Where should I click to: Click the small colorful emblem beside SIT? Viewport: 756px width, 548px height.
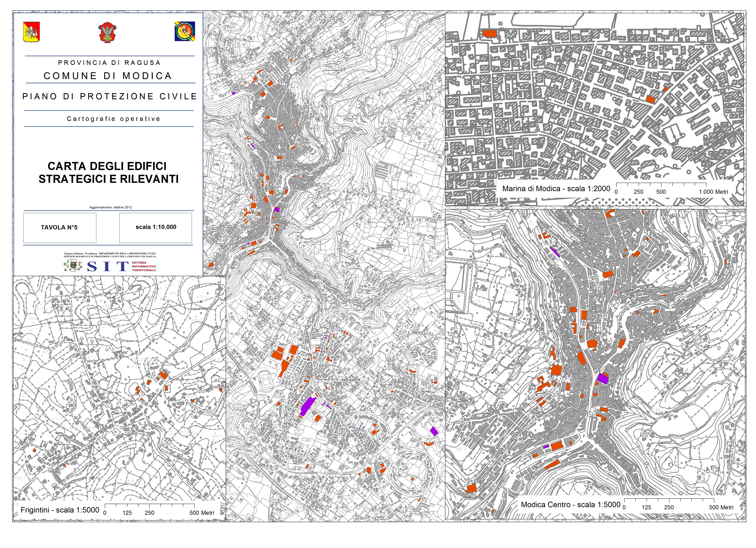73,266
